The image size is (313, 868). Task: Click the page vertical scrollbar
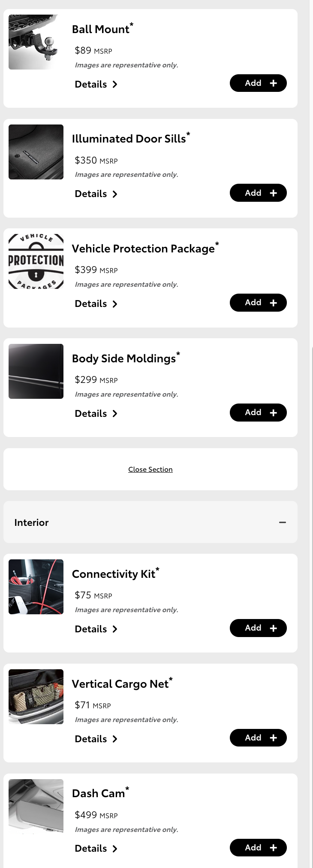[x=311, y=434]
